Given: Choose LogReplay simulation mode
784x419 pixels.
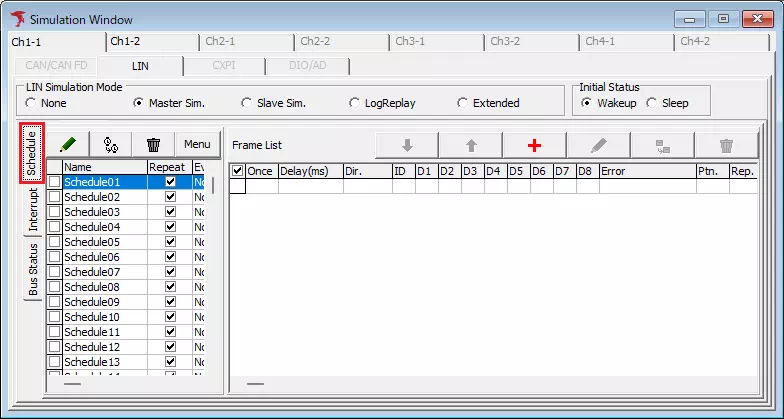Looking at the screenshot, I should point(355,103).
